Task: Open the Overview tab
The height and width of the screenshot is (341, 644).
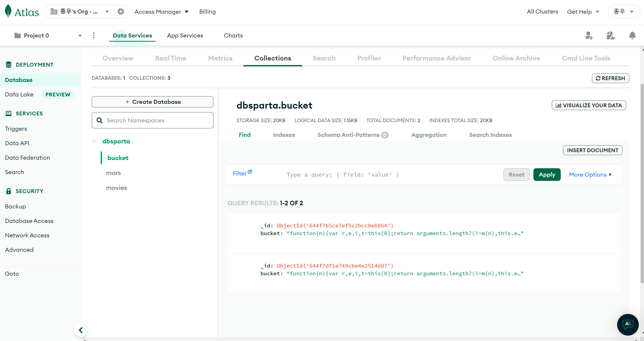Action: tap(118, 58)
